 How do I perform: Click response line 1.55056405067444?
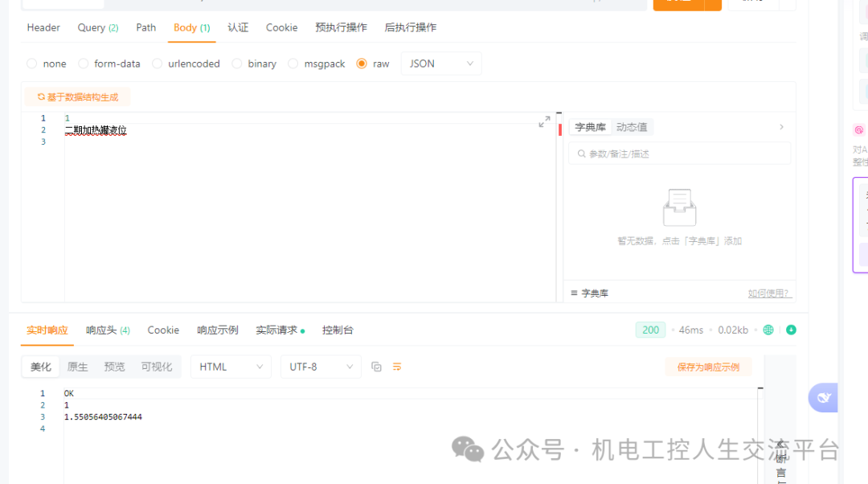pos(103,417)
